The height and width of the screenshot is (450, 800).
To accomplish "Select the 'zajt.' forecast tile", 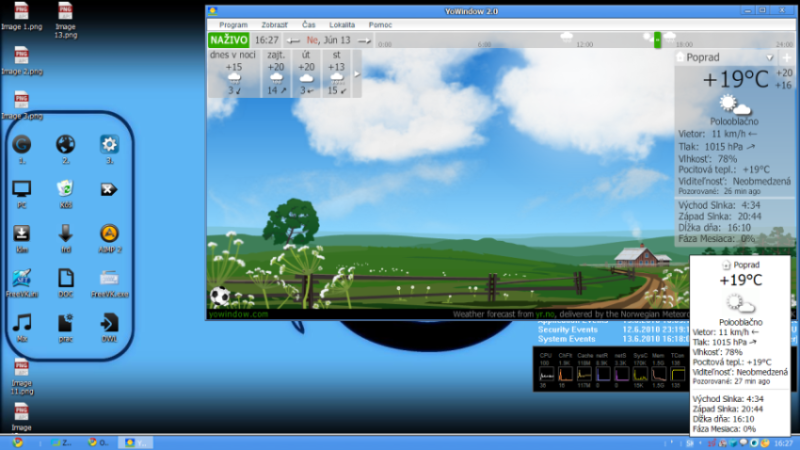I will 276,75.
